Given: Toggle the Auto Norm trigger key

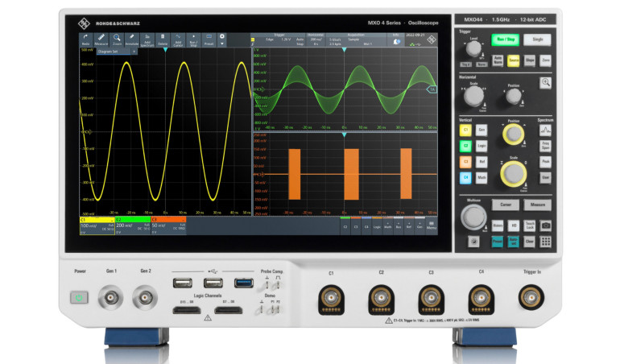Looking at the screenshot, I should 498,60.
